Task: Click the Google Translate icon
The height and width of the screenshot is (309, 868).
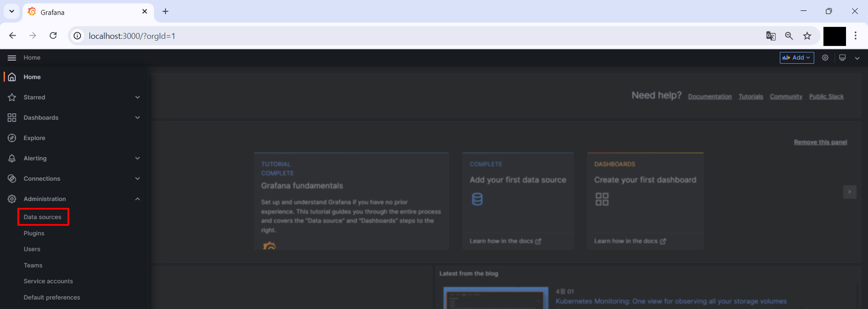Action: tap(770, 36)
